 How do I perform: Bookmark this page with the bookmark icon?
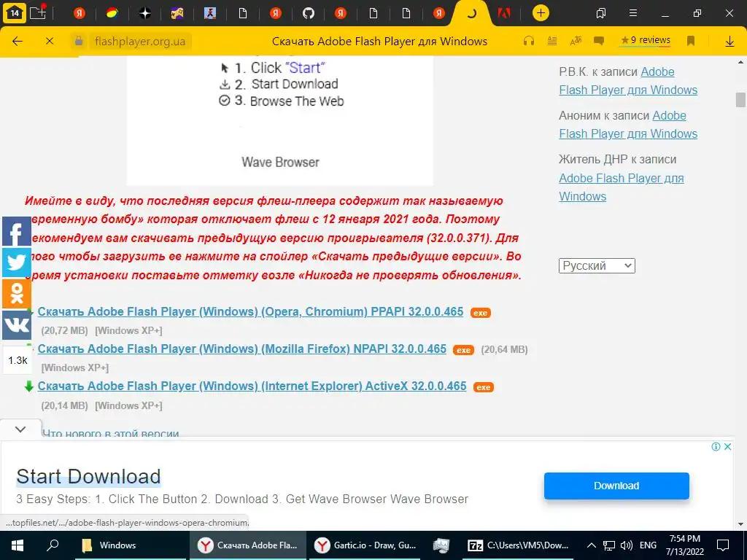tap(691, 41)
